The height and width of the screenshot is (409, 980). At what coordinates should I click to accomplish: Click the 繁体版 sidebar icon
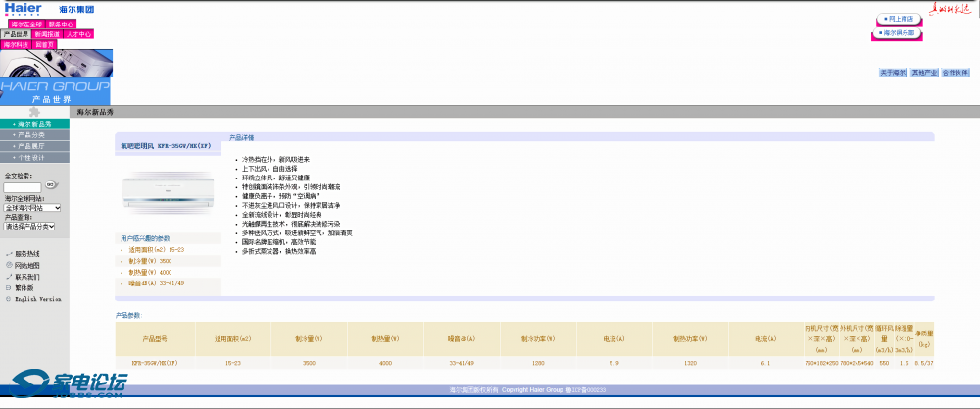pyautogui.click(x=9, y=287)
